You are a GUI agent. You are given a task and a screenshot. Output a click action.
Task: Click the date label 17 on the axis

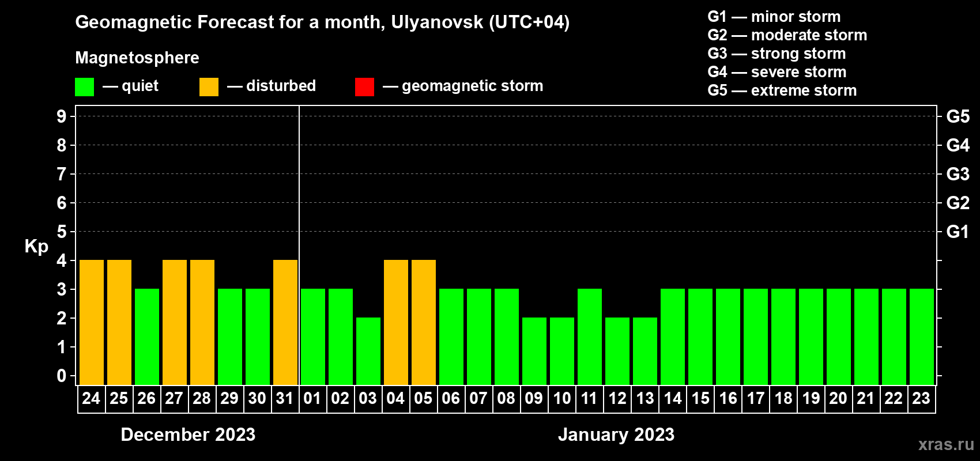click(755, 398)
